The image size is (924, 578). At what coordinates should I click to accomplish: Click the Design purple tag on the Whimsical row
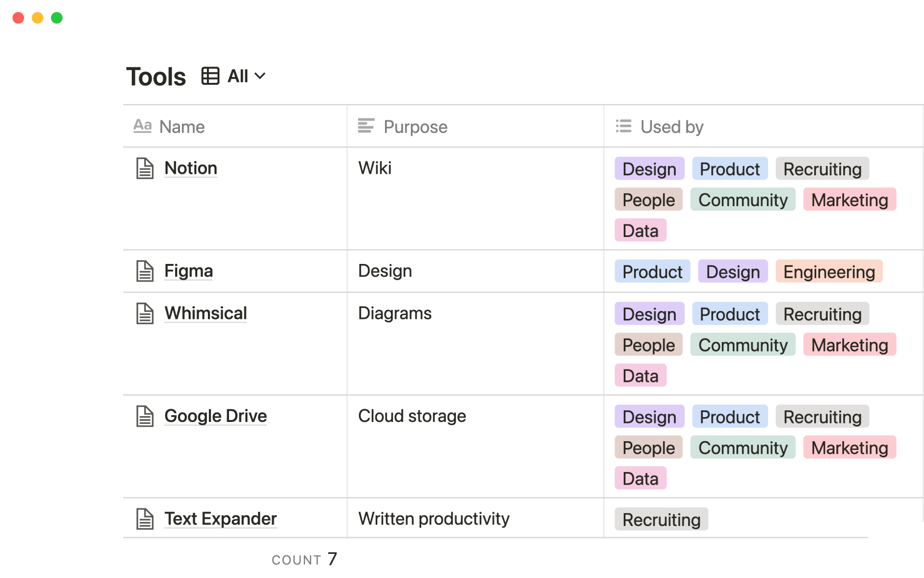coord(649,314)
